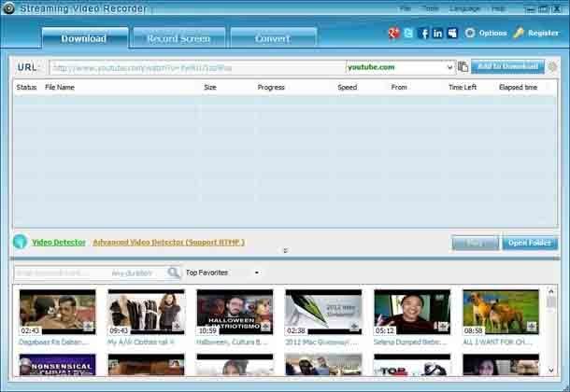Sort by the Size column header
This screenshot has height=392, width=570.
pyautogui.click(x=210, y=87)
